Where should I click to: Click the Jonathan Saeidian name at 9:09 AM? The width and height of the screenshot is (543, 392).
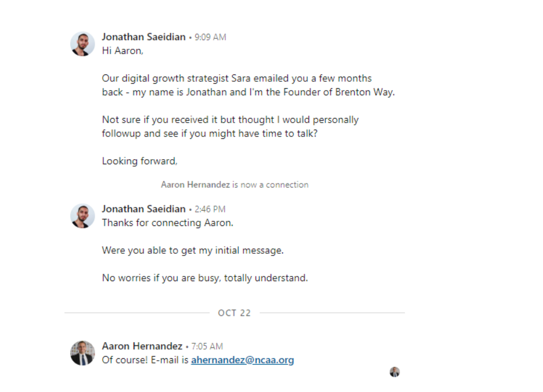143,37
